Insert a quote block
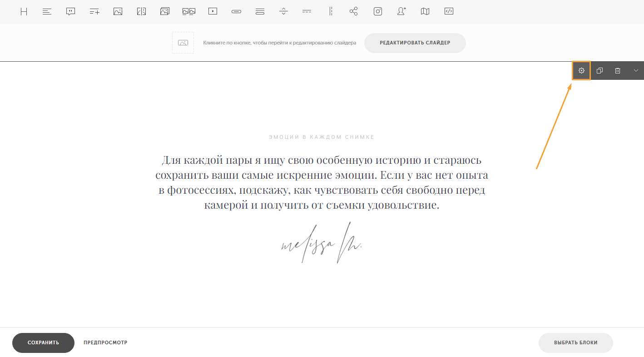This screenshot has height=357, width=644. point(70,12)
